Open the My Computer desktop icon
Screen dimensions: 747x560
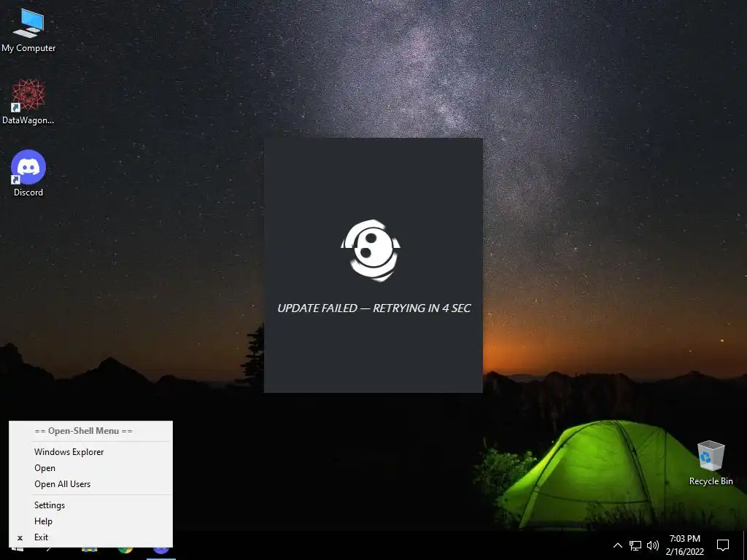click(28, 31)
